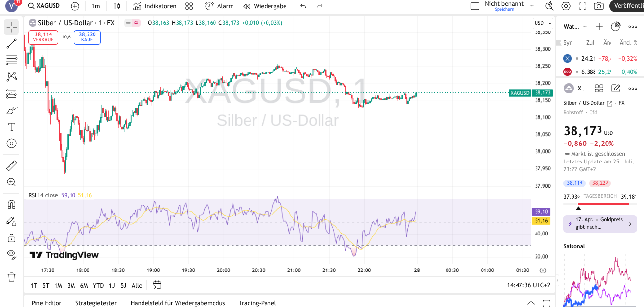Toggle magnet mode for drawings

point(12,205)
